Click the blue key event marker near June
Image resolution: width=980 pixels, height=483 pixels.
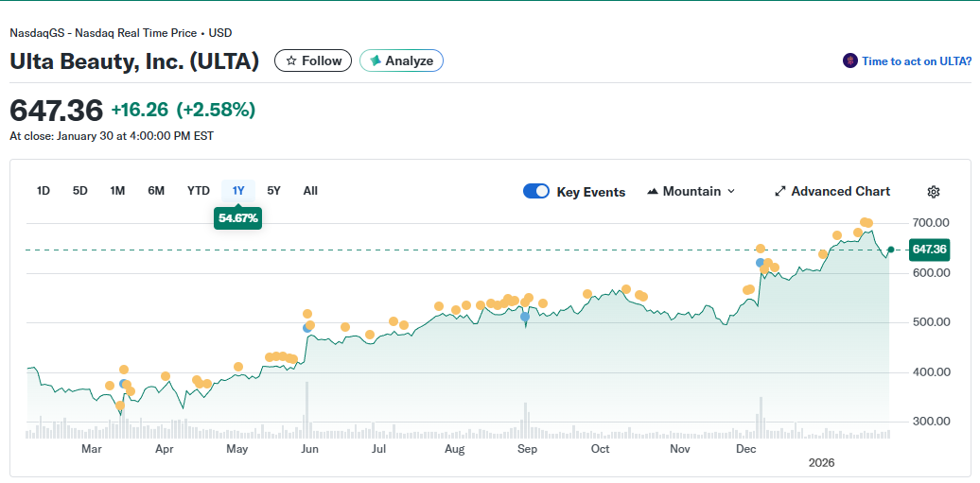point(306,328)
